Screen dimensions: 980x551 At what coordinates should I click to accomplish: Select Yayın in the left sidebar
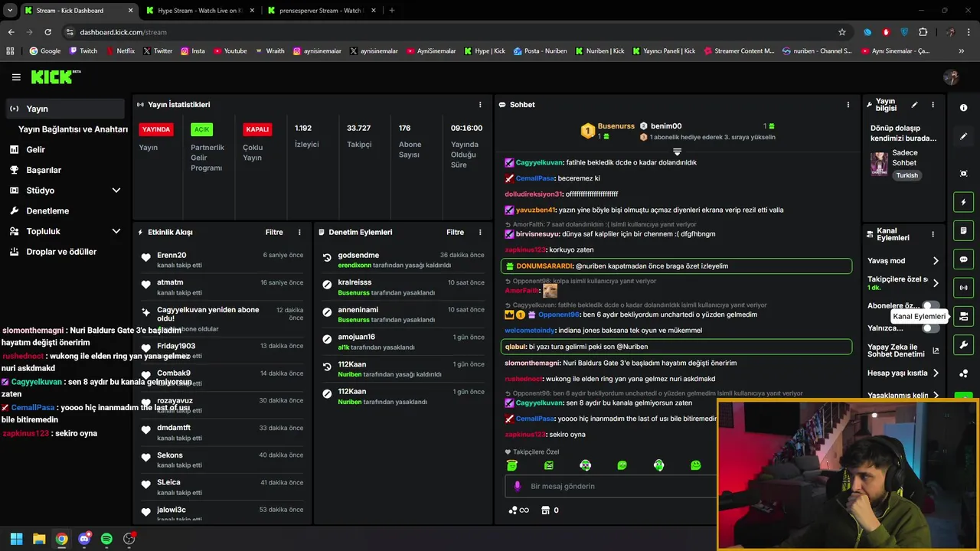pos(64,109)
